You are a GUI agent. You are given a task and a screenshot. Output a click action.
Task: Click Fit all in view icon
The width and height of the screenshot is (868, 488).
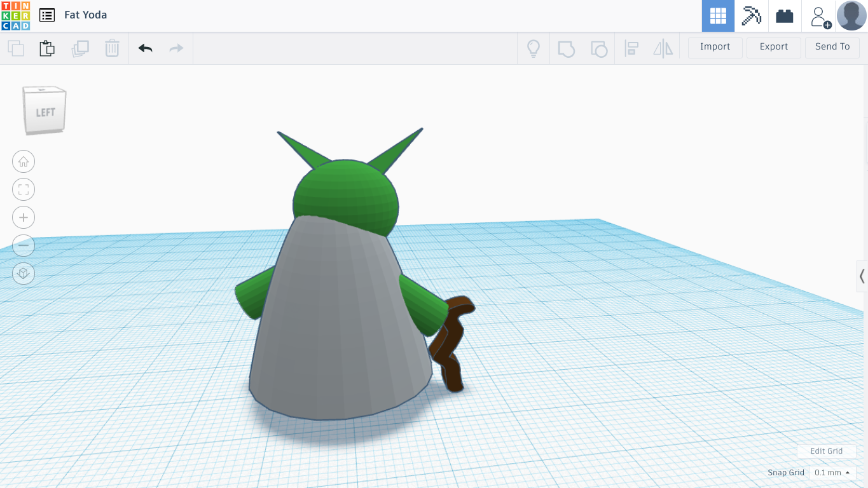tap(24, 189)
